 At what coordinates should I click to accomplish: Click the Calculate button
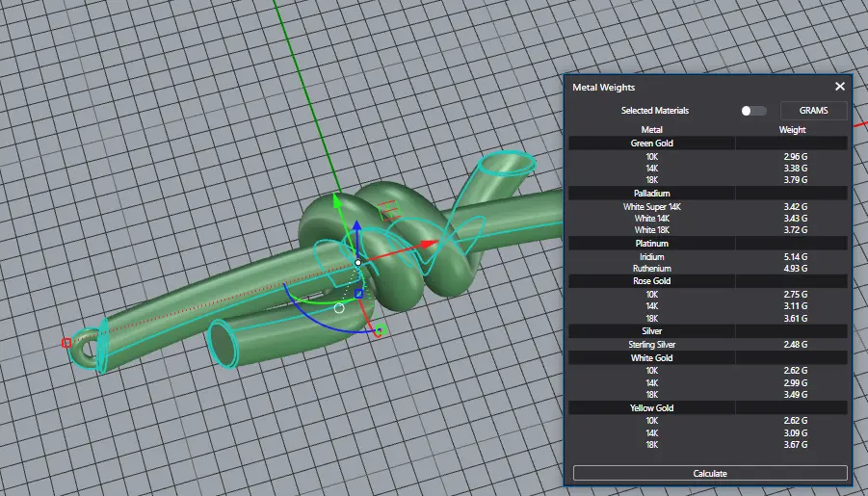pos(710,473)
